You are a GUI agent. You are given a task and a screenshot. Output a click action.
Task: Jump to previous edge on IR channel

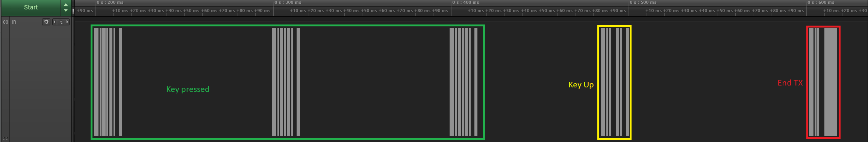pyautogui.click(x=55, y=22)
